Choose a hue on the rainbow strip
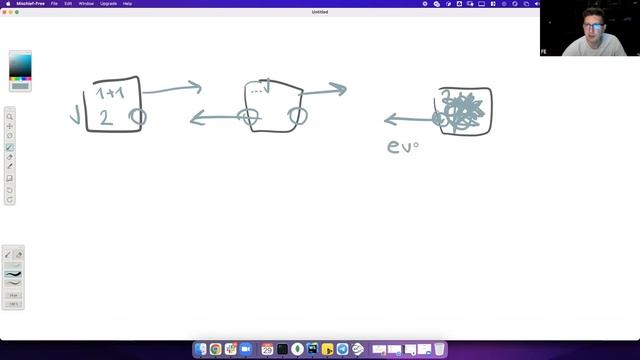The height and width of the screenshot is (360, 640). point(20,79)
